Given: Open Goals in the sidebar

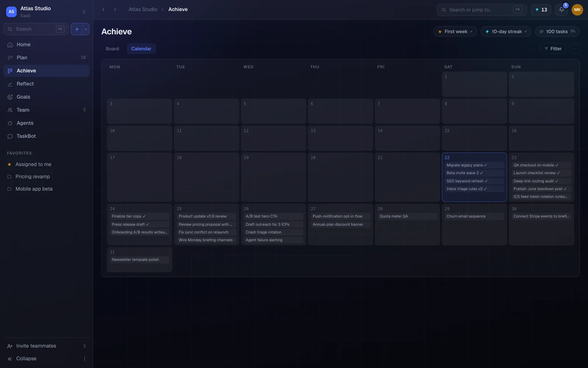Looking at the screenshot, I should pos(46,97).
